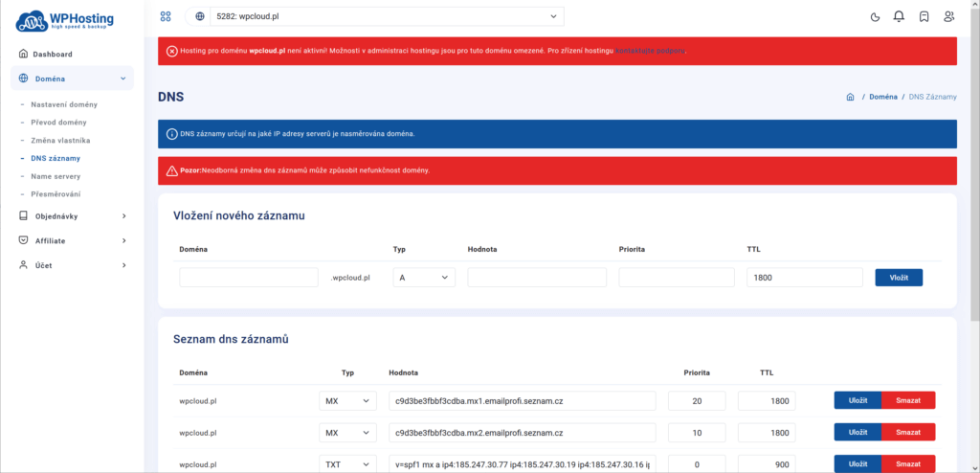Go to Name servery page
The height and width of the screenshot is (473, 980).
click(56, 176)
